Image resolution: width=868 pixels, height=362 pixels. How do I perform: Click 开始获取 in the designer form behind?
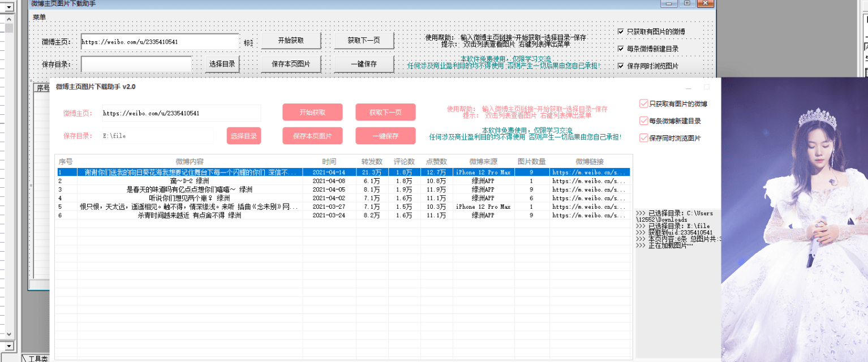pos(291,41)
